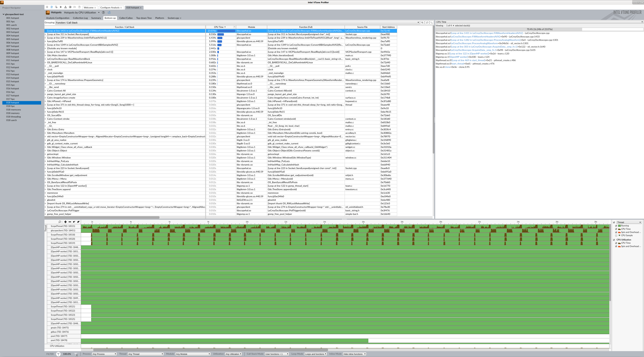644x357 pixels.
Task: Click the Import Result download icon
Action: 66,7
